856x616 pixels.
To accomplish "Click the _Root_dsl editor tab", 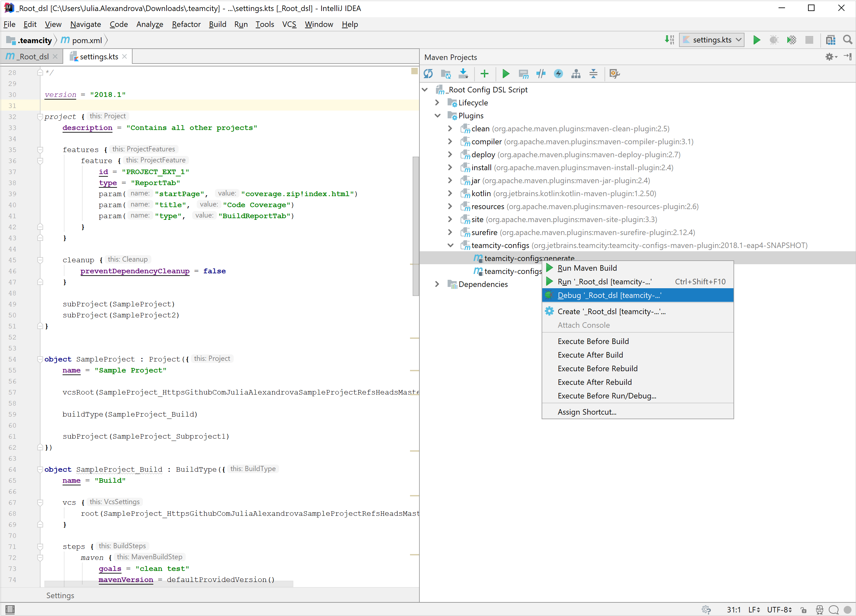I will click(x=34, y=56).
